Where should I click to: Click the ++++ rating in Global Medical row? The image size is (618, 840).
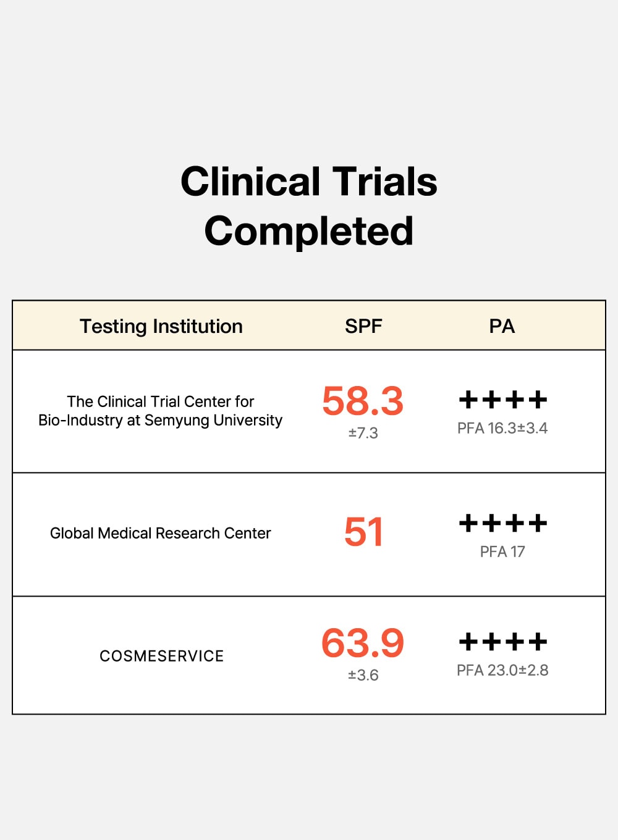pyautogui.click(x=503, y=523)
